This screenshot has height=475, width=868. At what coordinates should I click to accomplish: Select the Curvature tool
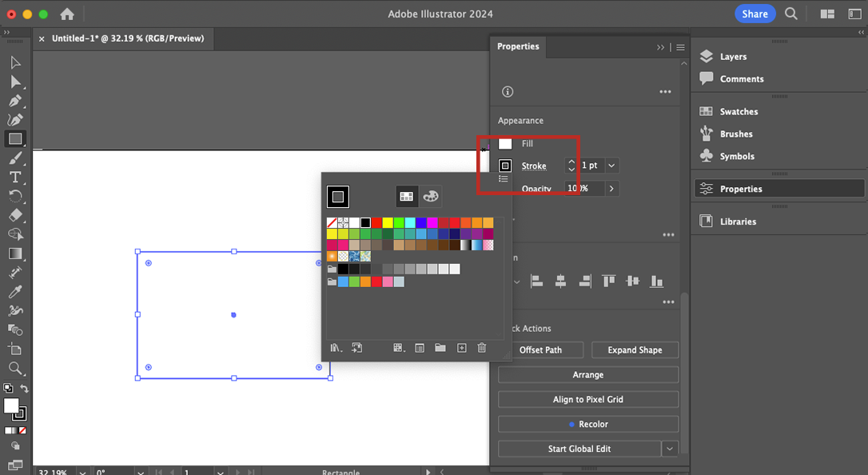(x=15, y=120)
